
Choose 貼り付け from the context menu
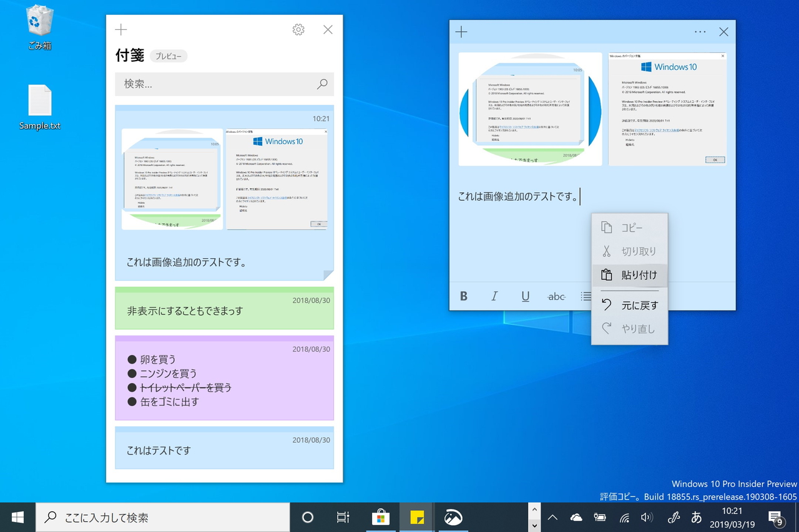click(629, 275)
